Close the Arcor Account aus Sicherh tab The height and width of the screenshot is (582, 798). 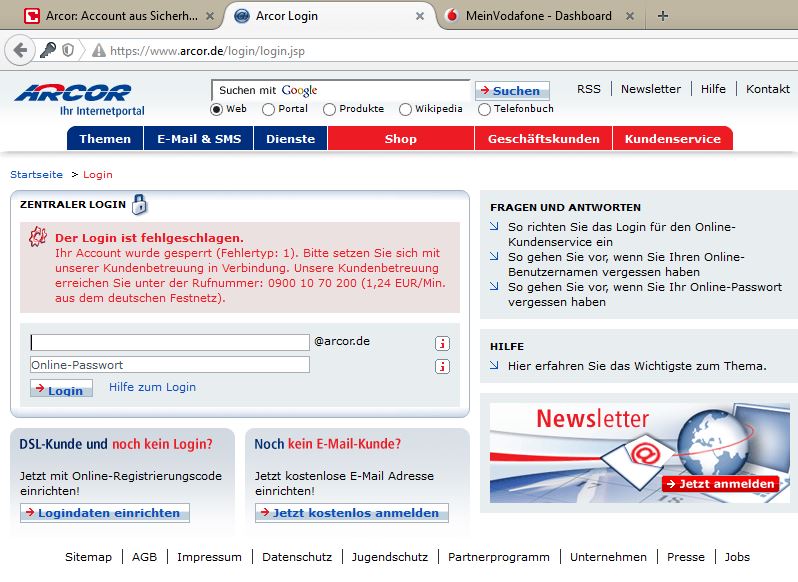[210, 16]
